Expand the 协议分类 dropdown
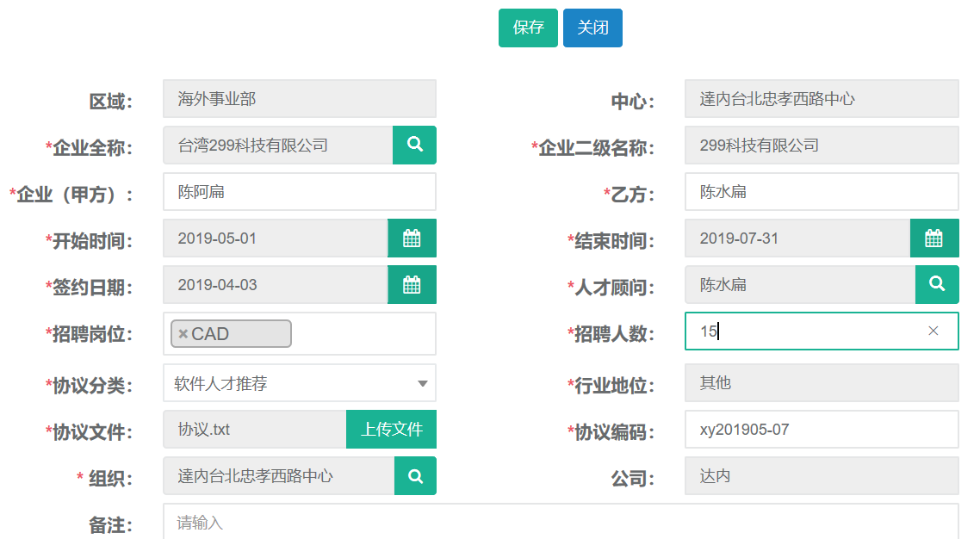Screen dimensions: 980x539 [422, 383]
